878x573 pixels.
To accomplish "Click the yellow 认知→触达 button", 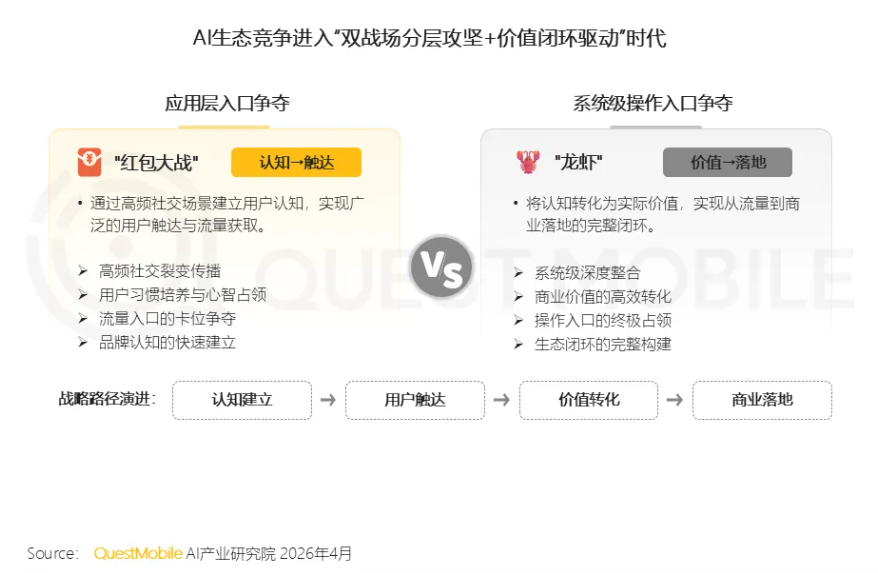I will (296, 162).
